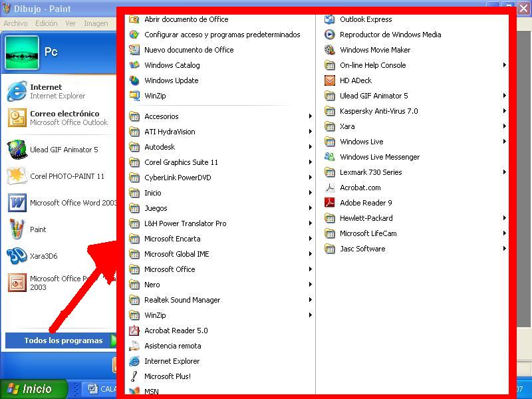Open the Imagen menu in Paint
Screen dimensions: 532x399
coord(96,23)
